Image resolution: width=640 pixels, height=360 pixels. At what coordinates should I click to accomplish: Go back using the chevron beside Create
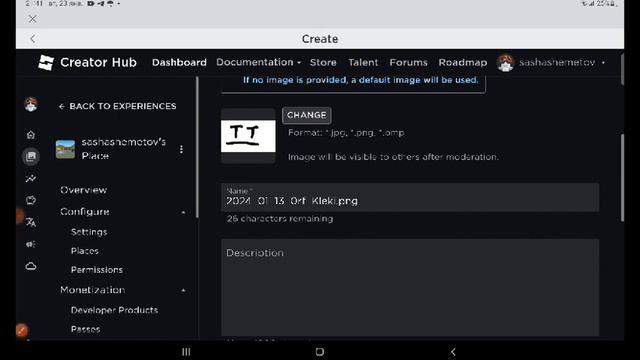(x=33, y=39)
